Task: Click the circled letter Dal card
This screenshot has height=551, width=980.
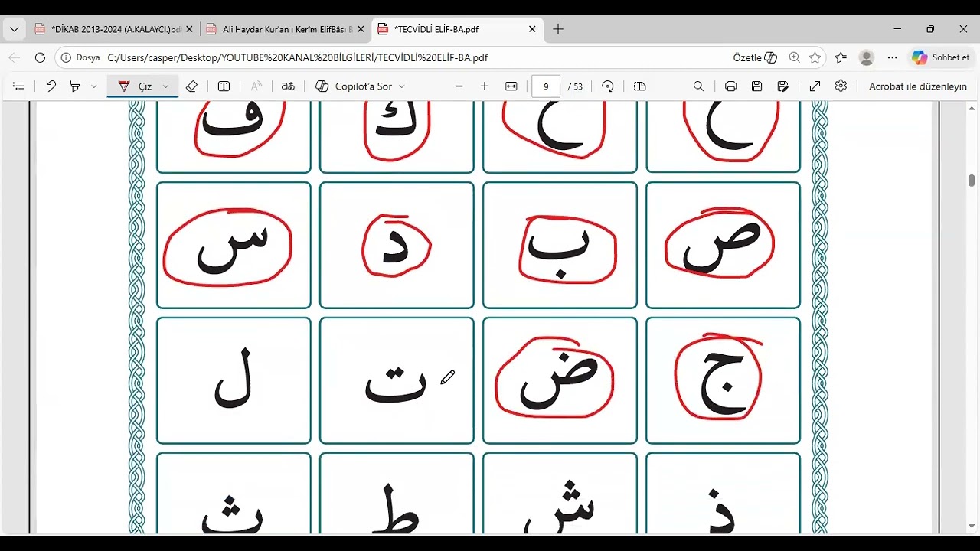Action: click(397, 245)
